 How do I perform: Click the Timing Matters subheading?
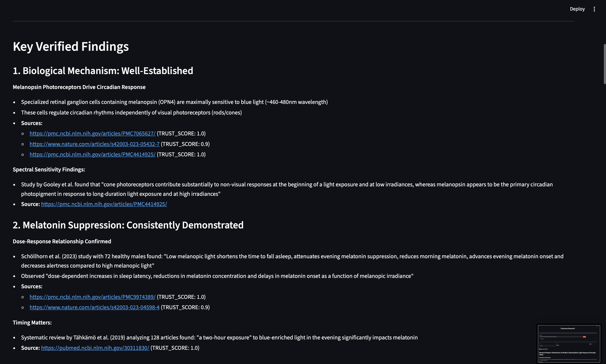click(32, 323)
